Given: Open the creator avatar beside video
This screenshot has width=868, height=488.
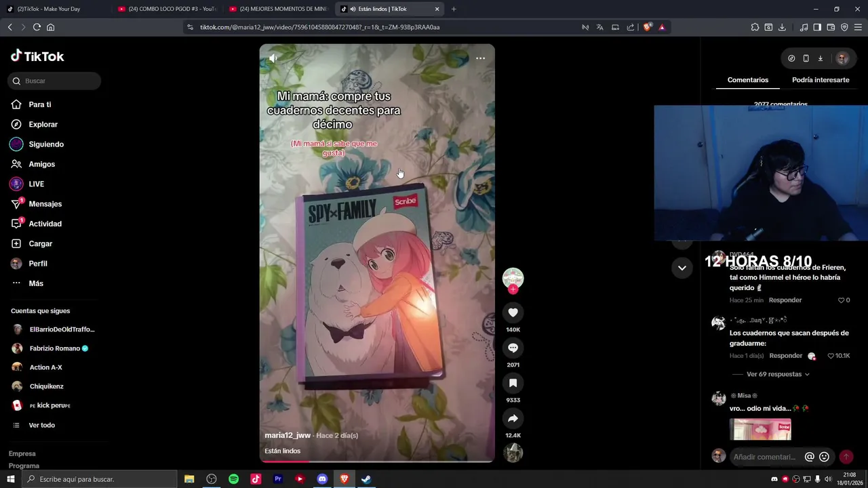Looking at the screenshot, I should pyautogui.click(x=513, y=278).
